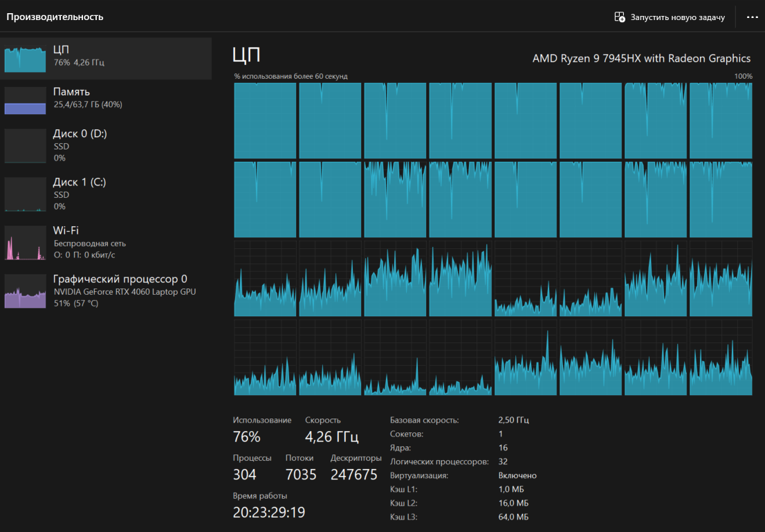Click the pink Wi-Fi mini graph thumbnail

[26, 243]
